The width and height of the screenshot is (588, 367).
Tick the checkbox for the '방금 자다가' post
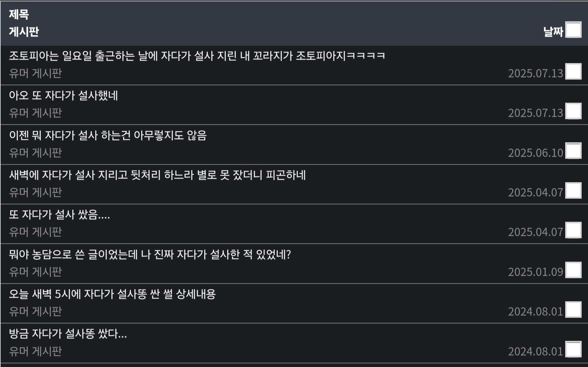point(573,349)
